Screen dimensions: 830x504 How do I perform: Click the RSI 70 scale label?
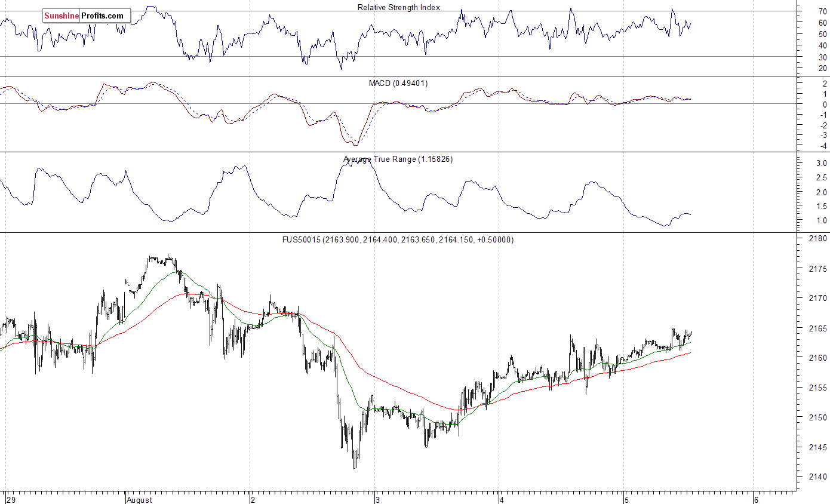coord(822,11)
